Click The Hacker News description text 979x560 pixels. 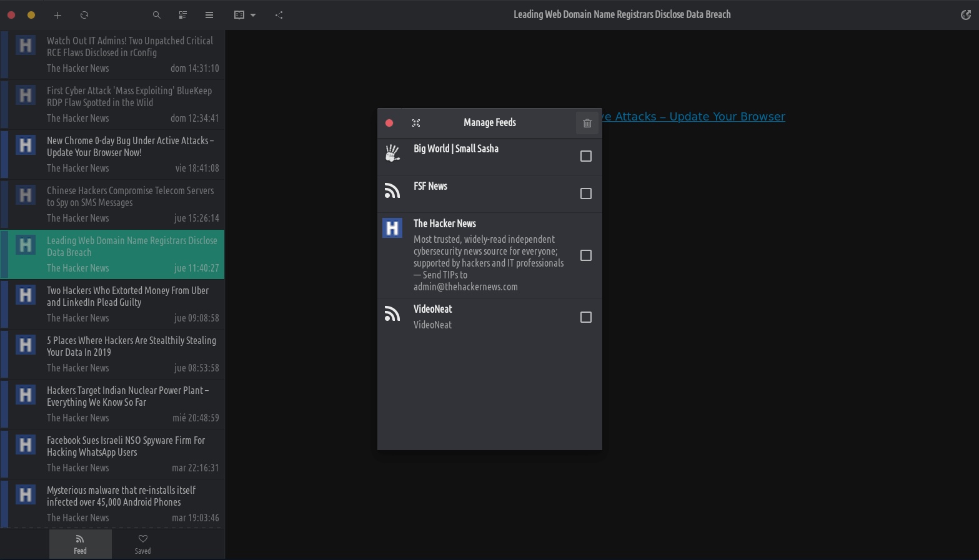pyautogui.click(x=489, y=263)
